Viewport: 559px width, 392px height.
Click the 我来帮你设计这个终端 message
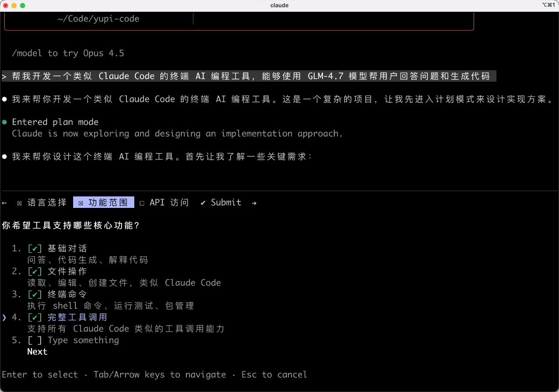(162, 157)
